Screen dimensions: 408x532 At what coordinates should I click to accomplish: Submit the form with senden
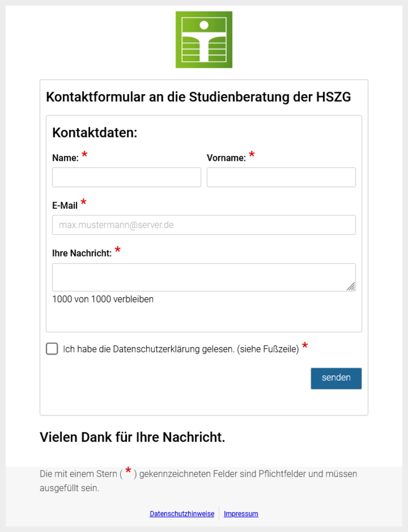coord(336,378)
